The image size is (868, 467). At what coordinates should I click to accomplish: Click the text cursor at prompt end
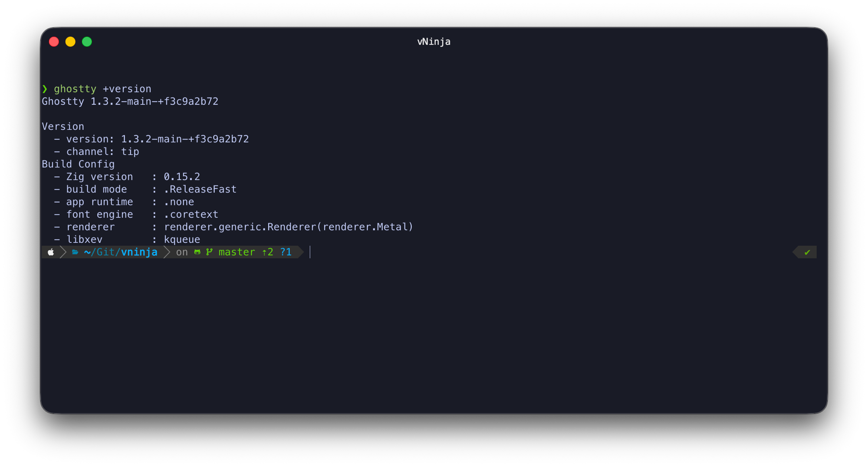tap(310, 252)
